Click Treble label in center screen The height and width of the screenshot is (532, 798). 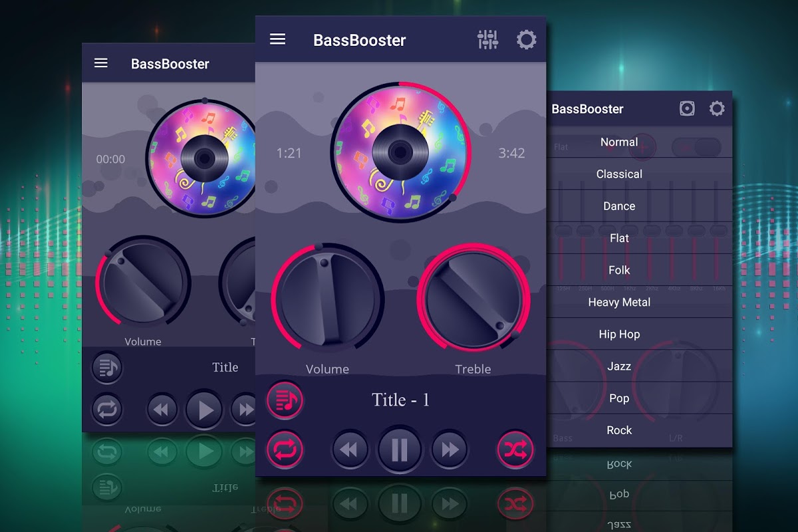coord(473,369)
